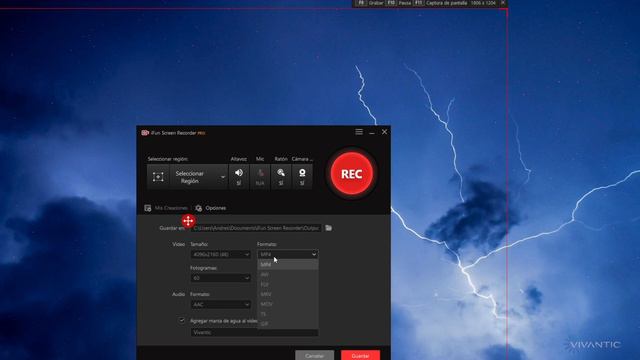Click the region selection crosshair icon
The height and width of the screenshot is (360, 640).
[158, 177]
